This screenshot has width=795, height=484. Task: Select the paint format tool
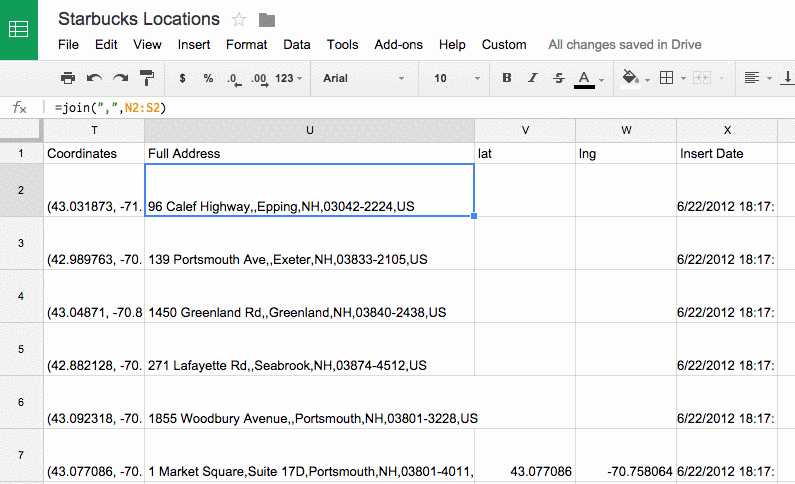[147, 78]
